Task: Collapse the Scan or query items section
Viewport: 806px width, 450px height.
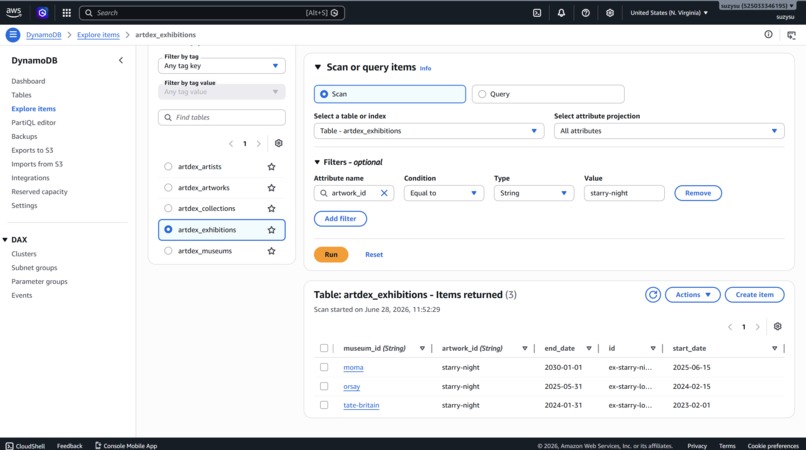Action: tap(318, 67)
